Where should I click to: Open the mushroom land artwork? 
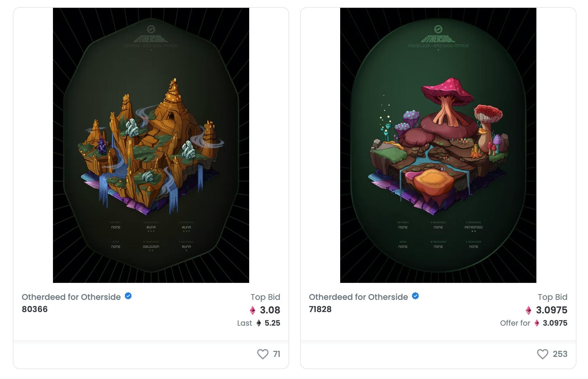(x=438, y=145)
